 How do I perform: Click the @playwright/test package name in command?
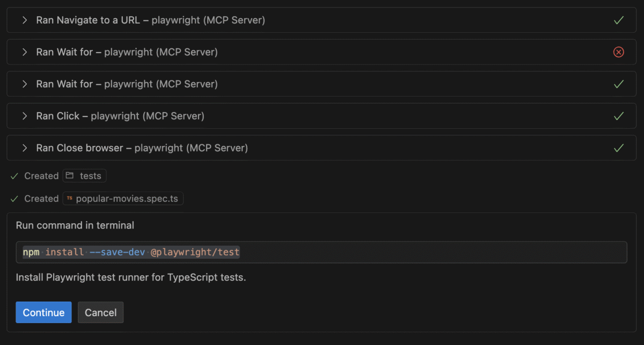point(195,252)
